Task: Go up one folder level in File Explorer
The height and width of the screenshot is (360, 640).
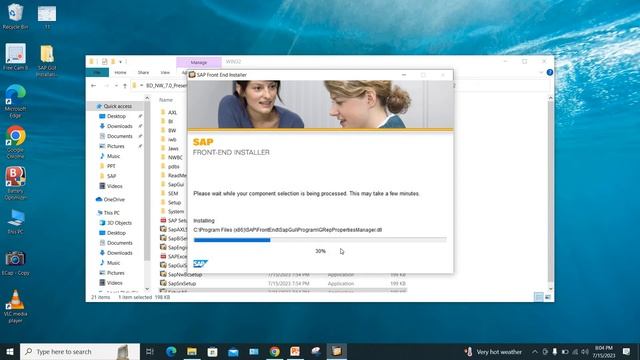Action: pos(125,86)
